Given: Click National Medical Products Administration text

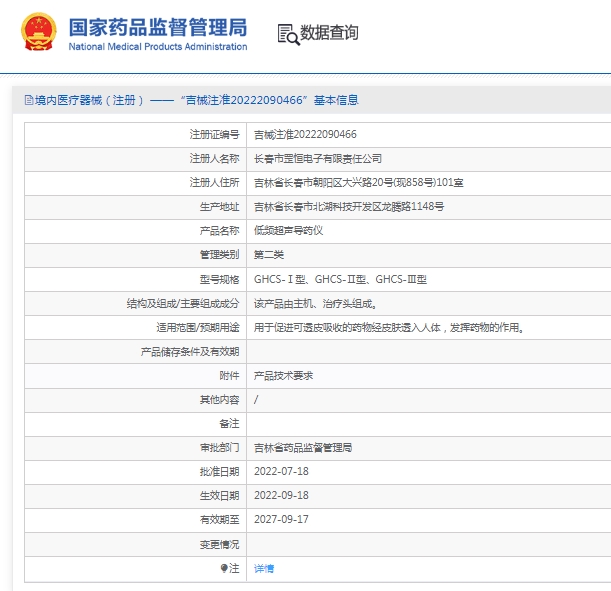Looking at the screenshot, I should [x=158, y=47].
